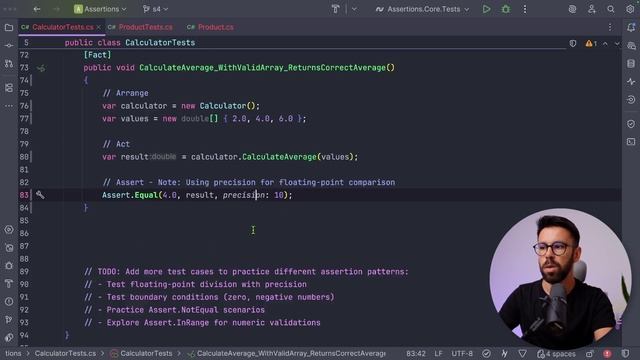
Task: Open the Notifications bell panel
Action: pos(631,27)
